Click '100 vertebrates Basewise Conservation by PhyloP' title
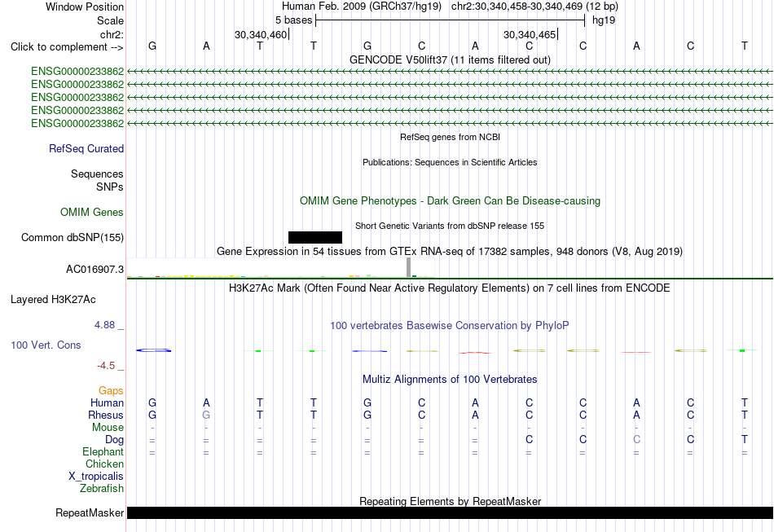Screen dimensions: 774x532 (450, 325)
